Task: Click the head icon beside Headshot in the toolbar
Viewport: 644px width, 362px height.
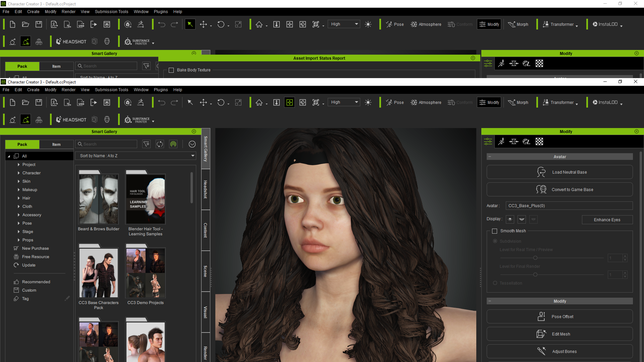Action: pyautogui.click(x=107, y=120)
